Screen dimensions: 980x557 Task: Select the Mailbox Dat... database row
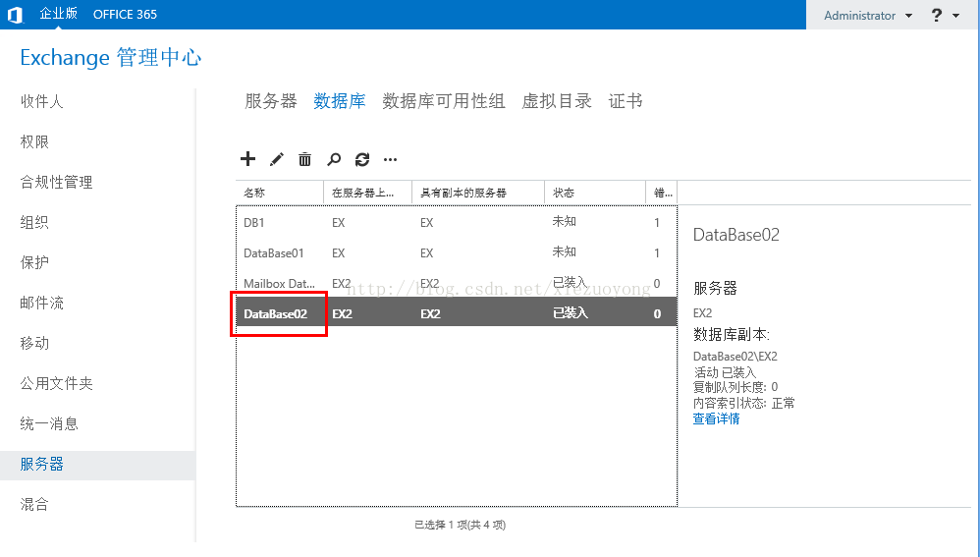click(457, 283)
